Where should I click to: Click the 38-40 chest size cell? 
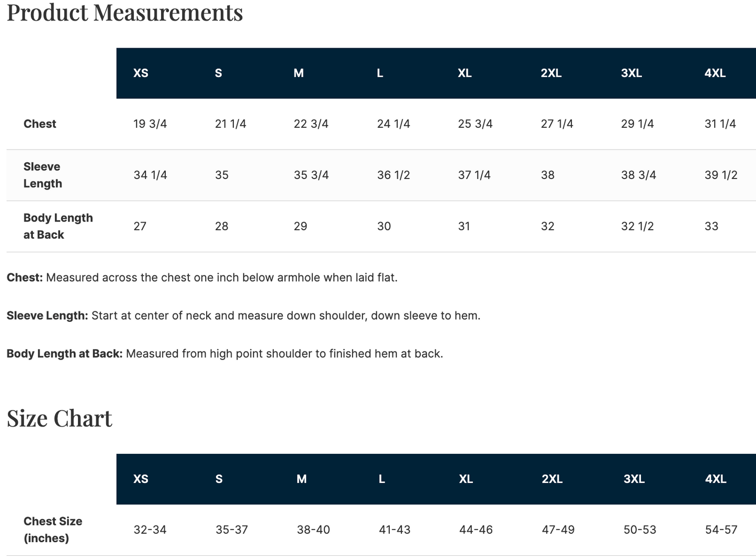point(313,530)
